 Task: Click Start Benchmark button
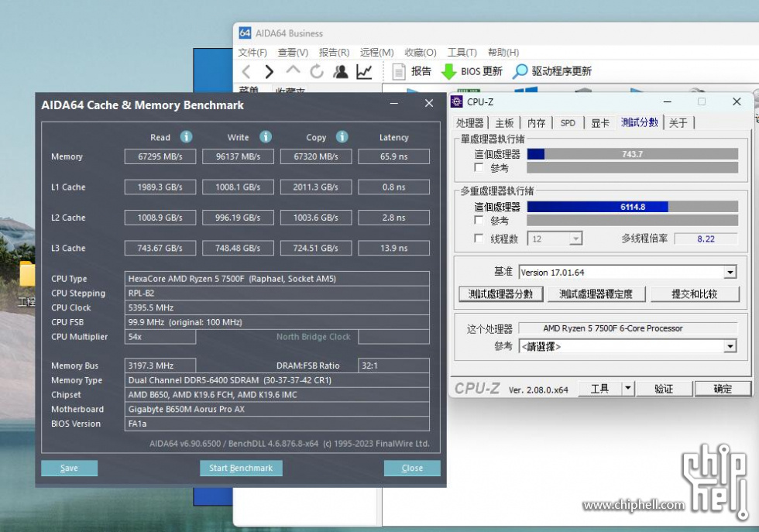coord(241,468)
